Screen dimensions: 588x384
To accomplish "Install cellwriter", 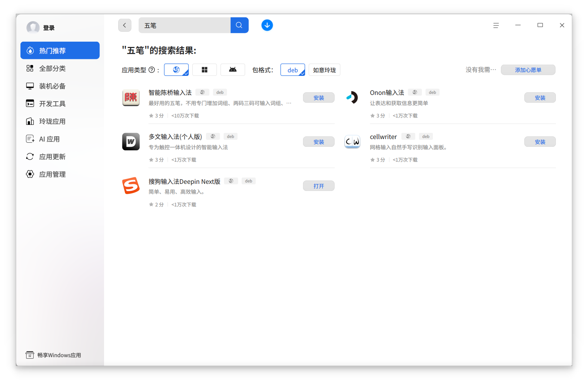I will coord(540,142).
